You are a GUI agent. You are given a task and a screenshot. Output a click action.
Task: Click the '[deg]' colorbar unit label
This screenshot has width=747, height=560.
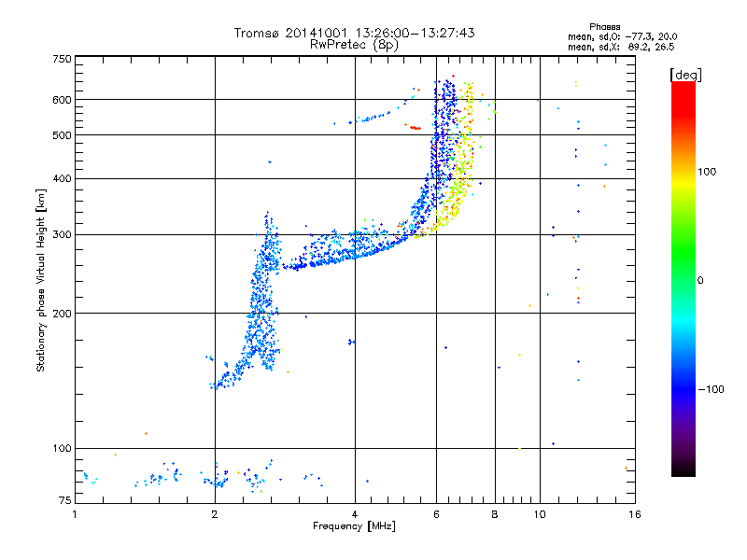[685, 75]
